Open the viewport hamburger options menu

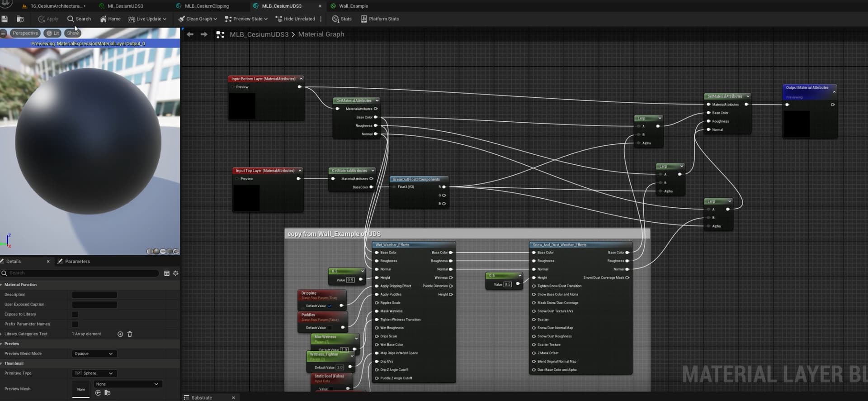click(x=3, y=33)
